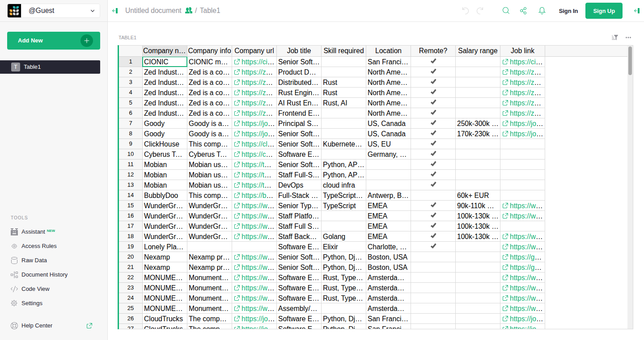This screenshot has height=340, width=644.
Task: Select the Company info column header
Action: pyautogui.click(x=209, y=51)
